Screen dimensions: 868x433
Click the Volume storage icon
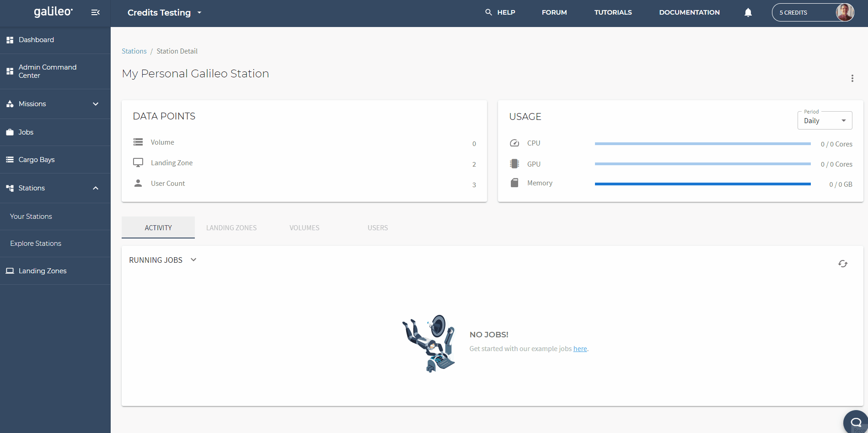(138, 142)
